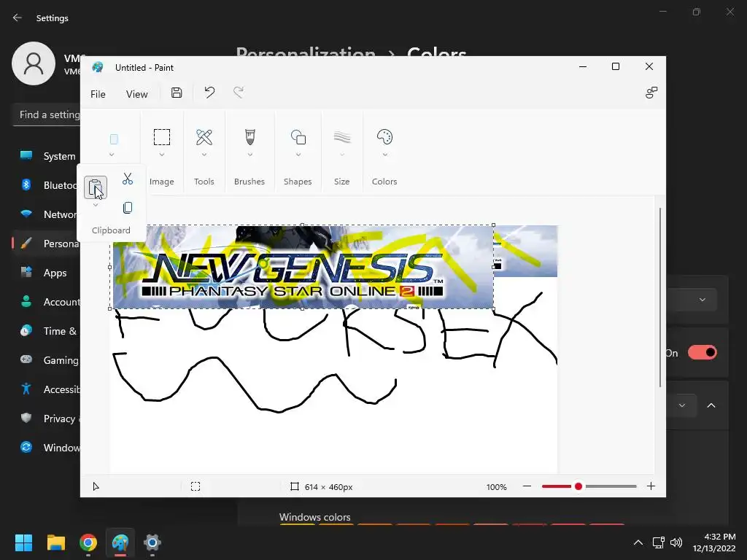Open the Tools pencil and eraser icon
The width and height of the screenshot is (747, 560).
204,137
